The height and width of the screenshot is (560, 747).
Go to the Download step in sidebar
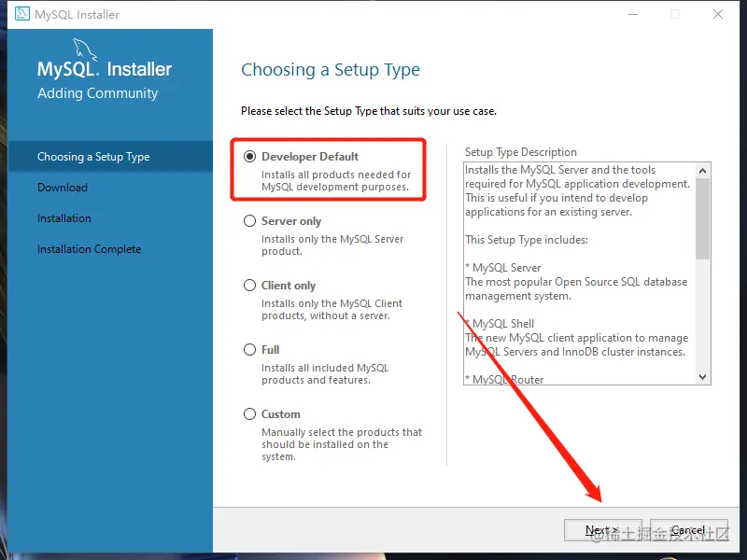click(63, 188)
